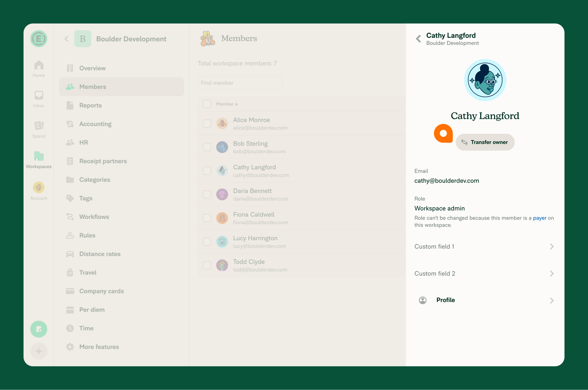Click Lucy Harrington's avatar

(x=222, y=242)
